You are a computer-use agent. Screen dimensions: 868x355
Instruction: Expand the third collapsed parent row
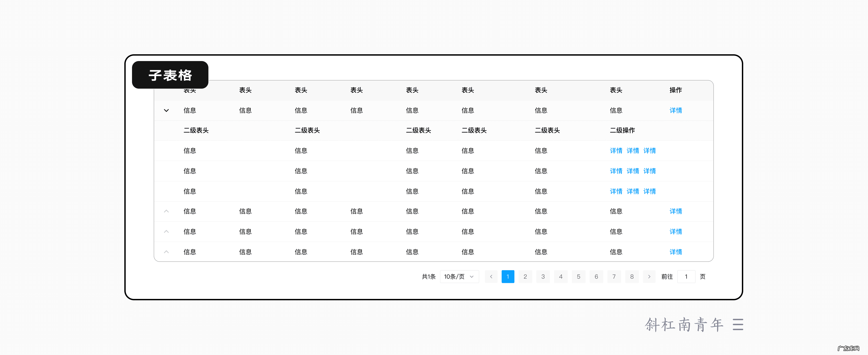tap(166, 231)
